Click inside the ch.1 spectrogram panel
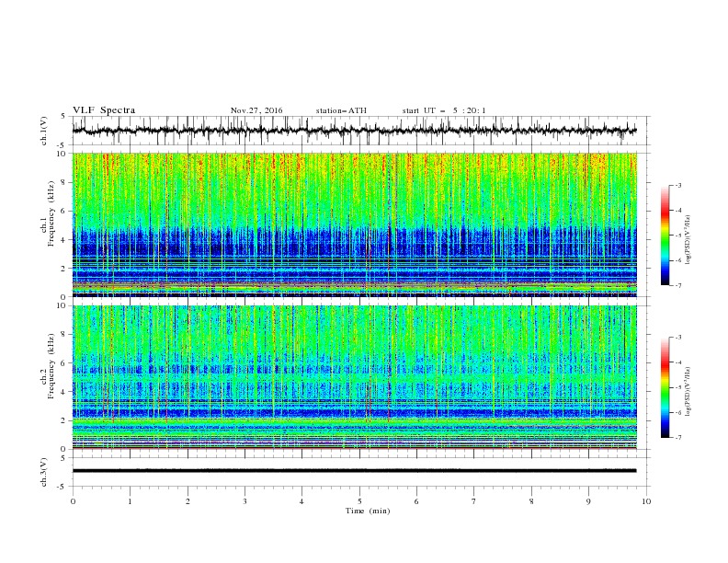728x563 pixels. (x=355, y=224)
